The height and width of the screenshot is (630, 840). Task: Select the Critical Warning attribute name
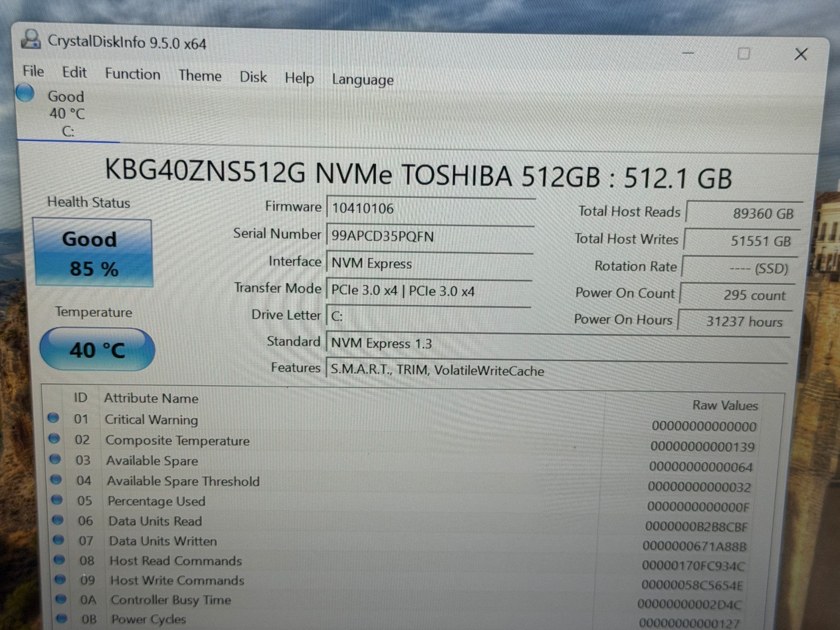click(151, 419)
